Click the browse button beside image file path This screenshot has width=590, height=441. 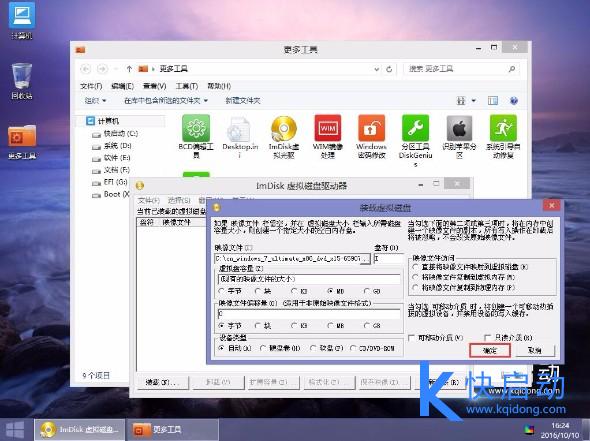tap(366, 259)
